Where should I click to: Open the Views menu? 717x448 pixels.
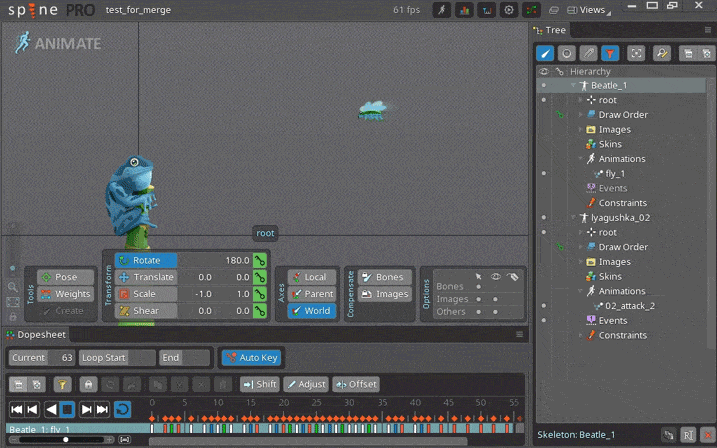tap(589, 10)
